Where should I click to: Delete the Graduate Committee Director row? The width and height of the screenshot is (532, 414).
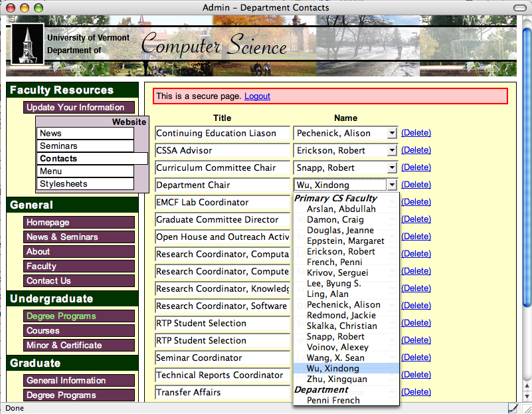(416, 219)
